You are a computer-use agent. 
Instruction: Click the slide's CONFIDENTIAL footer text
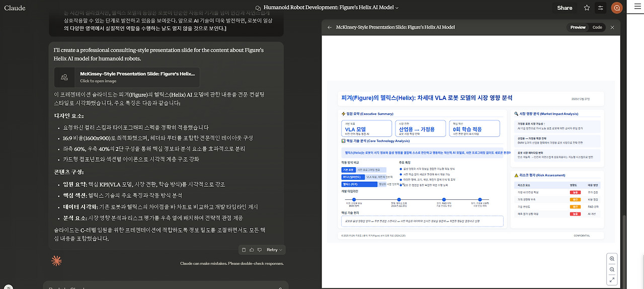[x=582, y=236]
